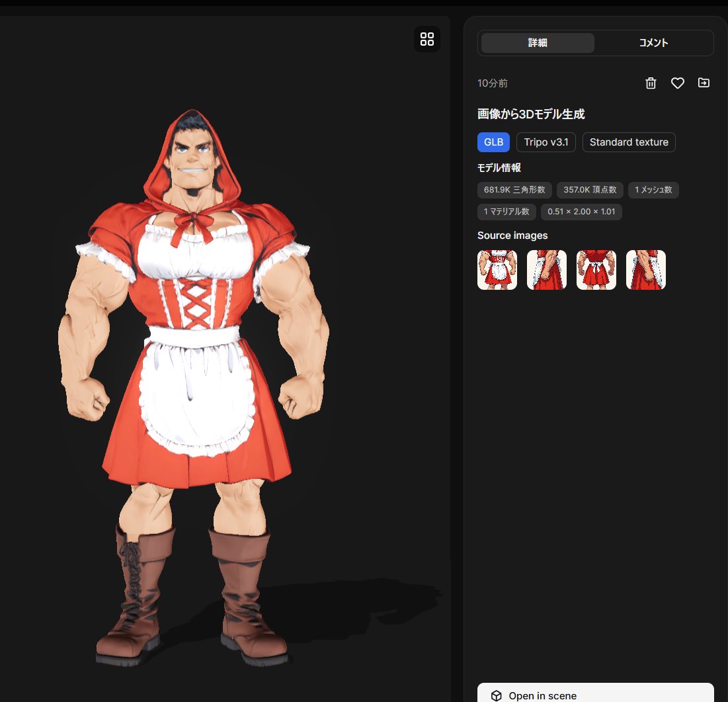Open the grid view layout icon

(426, 39)
